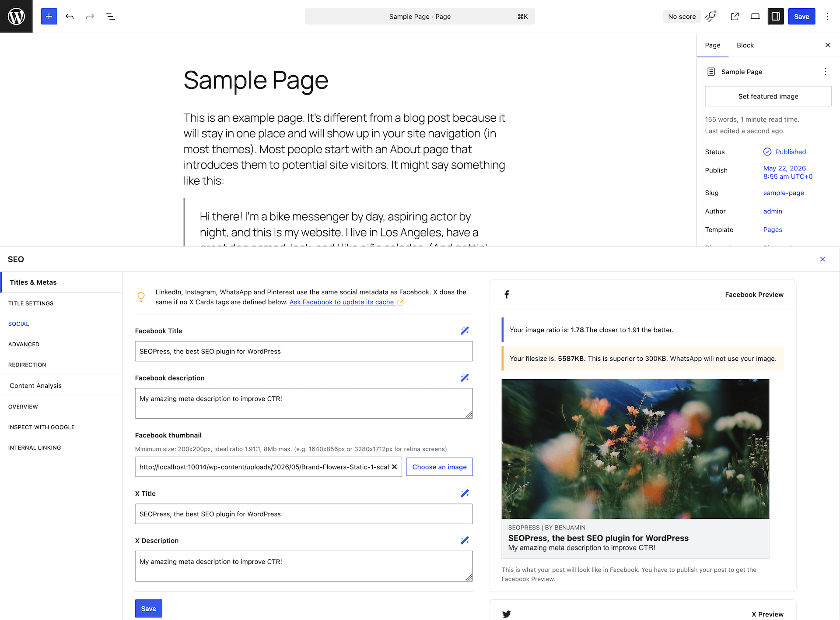Click Choose an image button
840x620 pixels.
point(439,467)
